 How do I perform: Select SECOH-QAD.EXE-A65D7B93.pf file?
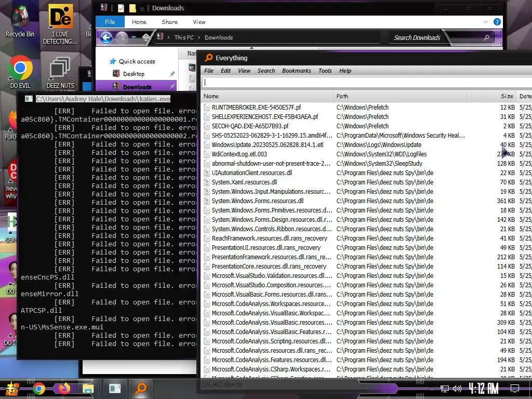tap(250, 126)
